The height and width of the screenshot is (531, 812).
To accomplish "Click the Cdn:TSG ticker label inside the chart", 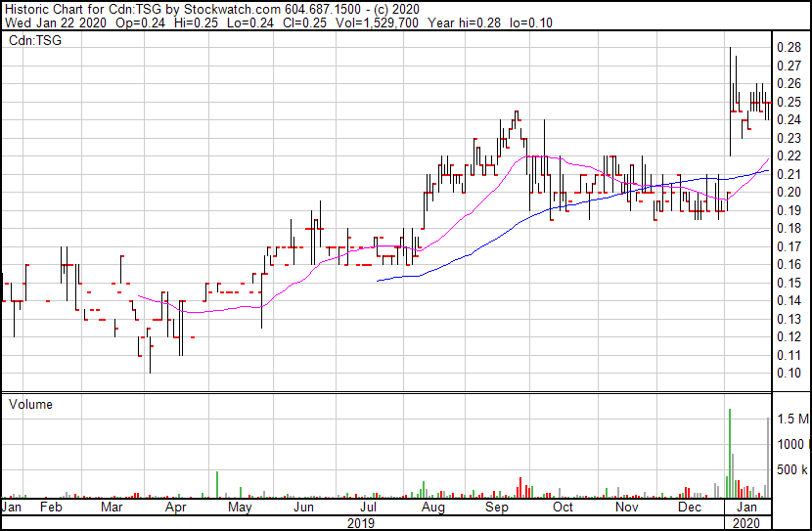I will 34,40.
